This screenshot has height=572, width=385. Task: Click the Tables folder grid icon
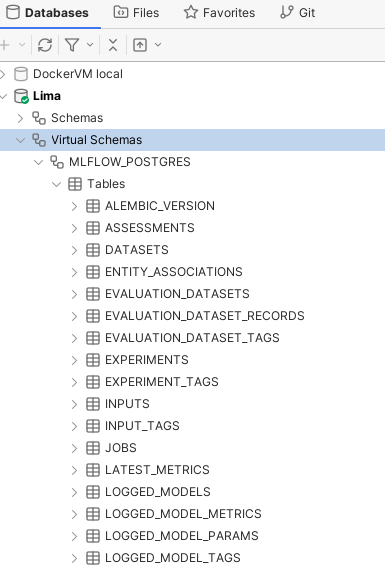[x=75, y=184]
